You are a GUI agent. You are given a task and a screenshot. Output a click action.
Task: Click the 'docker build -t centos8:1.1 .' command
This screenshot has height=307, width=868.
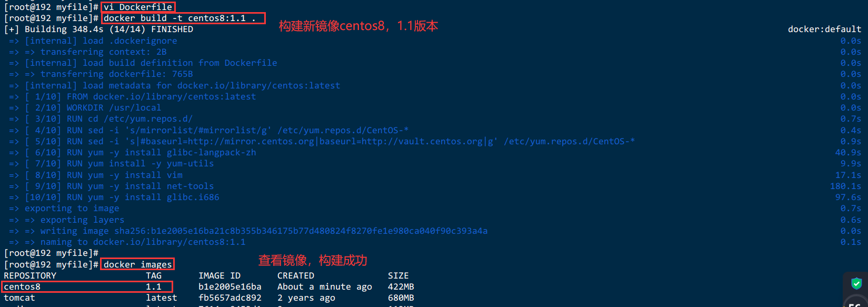[x=179, y=18]
